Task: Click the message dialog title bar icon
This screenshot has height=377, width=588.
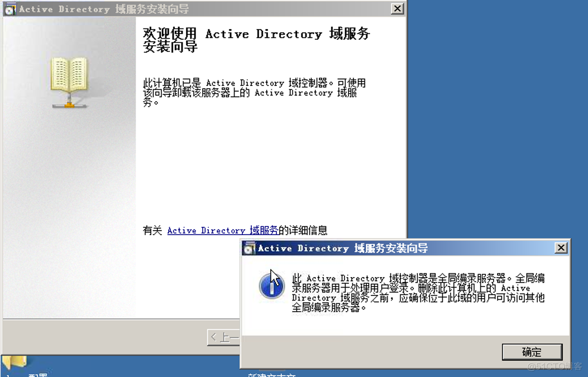Action: 249,248
